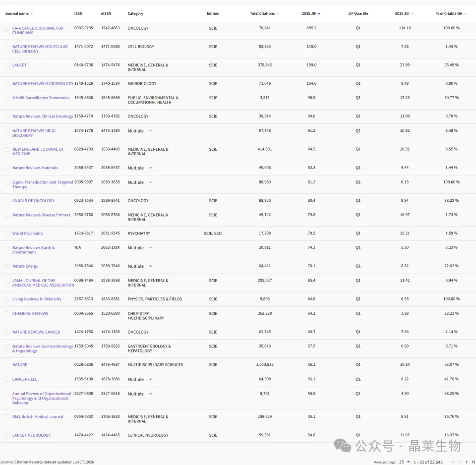Click the ISSN column header
This screenshot has height=465, width=476.
coord(78,14)
